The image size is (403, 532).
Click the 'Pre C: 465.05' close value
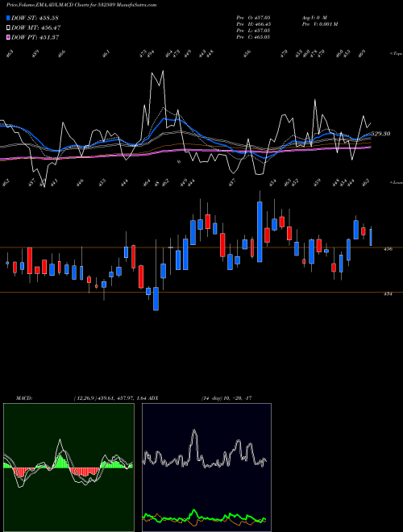click(x=253, y=37)
